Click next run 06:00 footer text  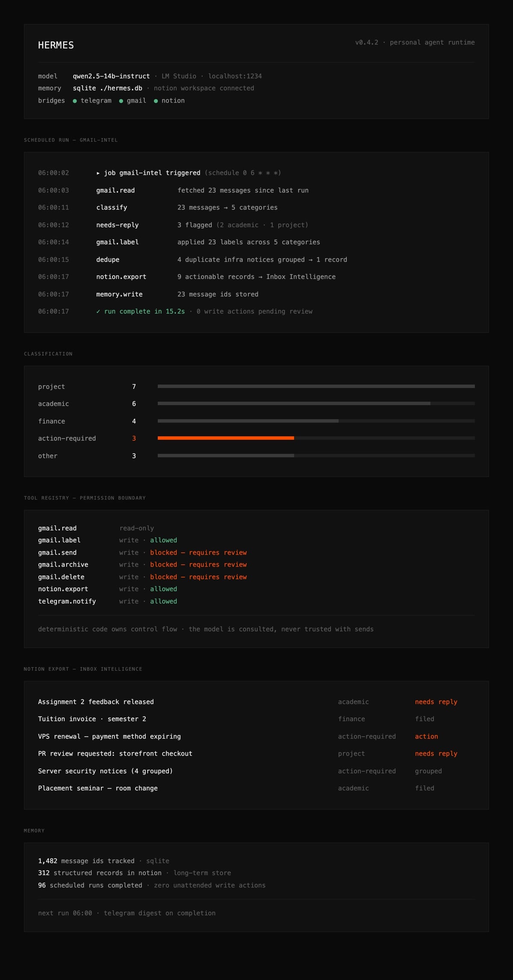tap(127, 913)
